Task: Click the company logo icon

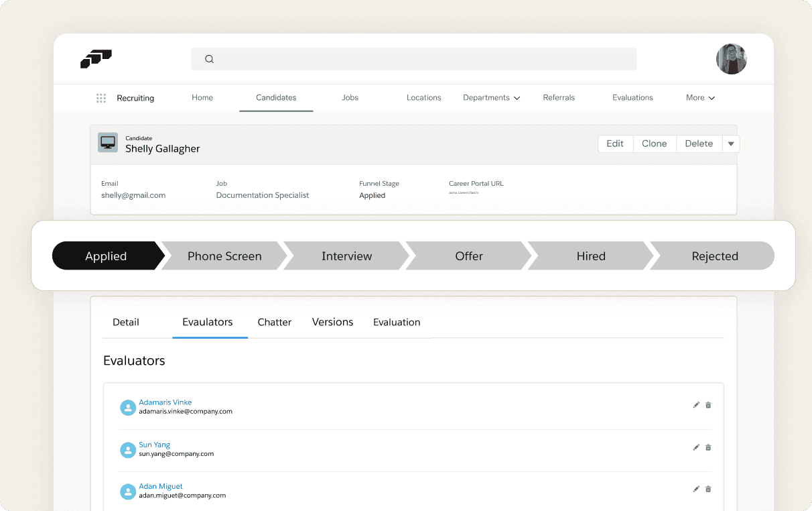Action: coord(96,59)
